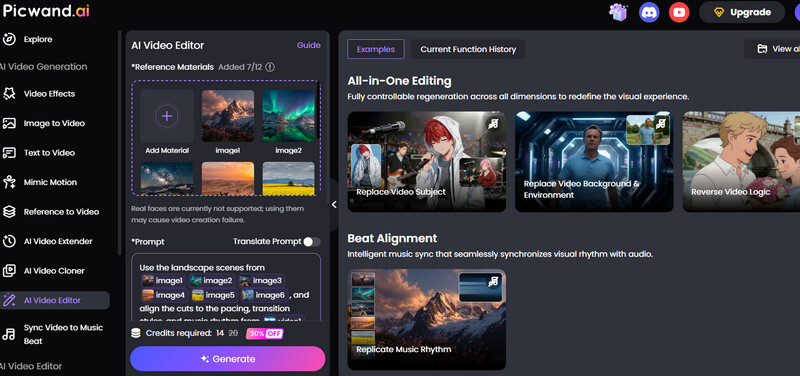Click the Mimic Motion icon
Screen dimensions: 800x376
[9, 182]
